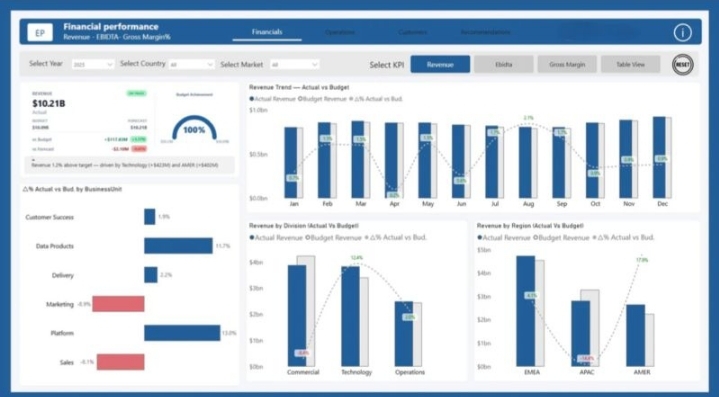Open the Select Country dropdown
Viewport: 719px width, 397px height.
point(191,65)
